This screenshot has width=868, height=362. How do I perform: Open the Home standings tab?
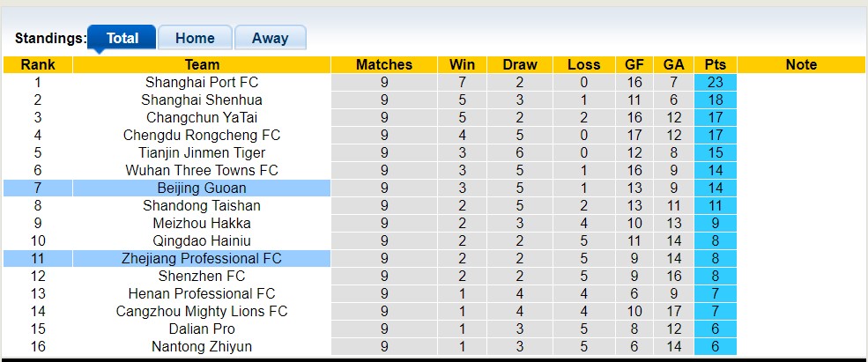coord(195,38)
